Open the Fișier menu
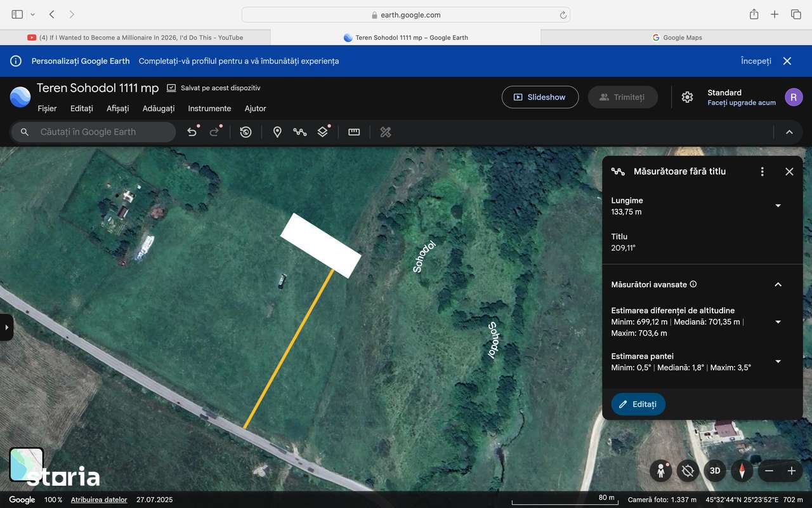Viewport: 812px width, 508px height. point(47,109)
